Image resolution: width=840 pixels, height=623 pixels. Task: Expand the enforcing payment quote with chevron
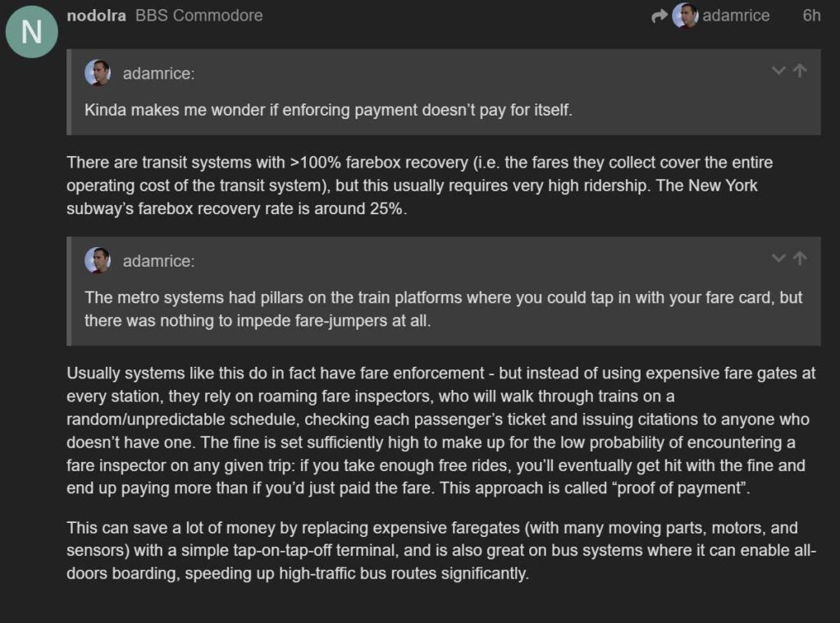779,71
